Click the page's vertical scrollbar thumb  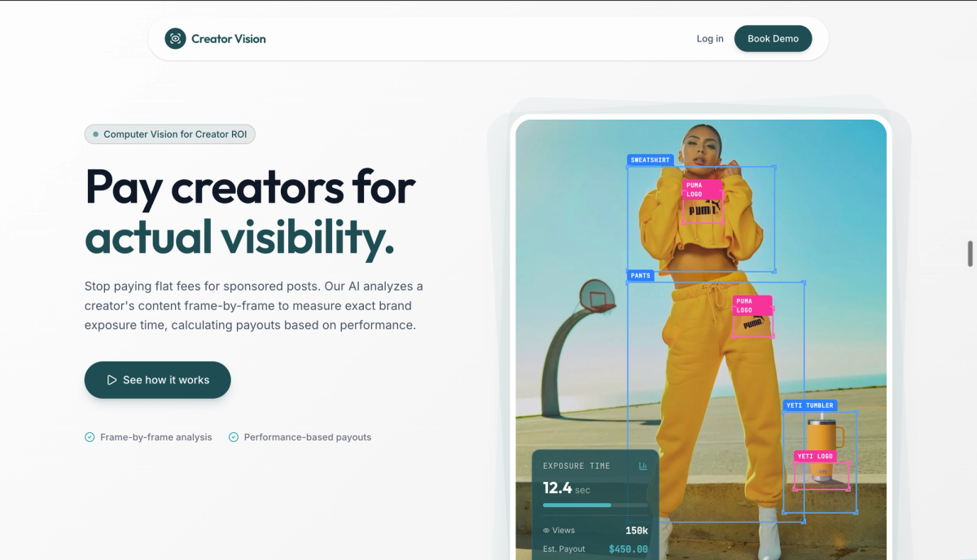click(x=970, y=253)
